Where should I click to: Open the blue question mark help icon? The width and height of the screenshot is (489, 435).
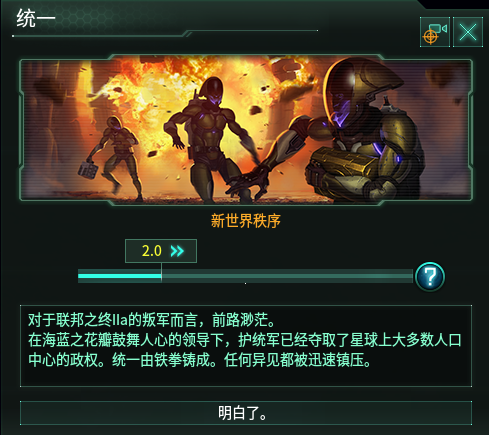[x=430, y=277]
